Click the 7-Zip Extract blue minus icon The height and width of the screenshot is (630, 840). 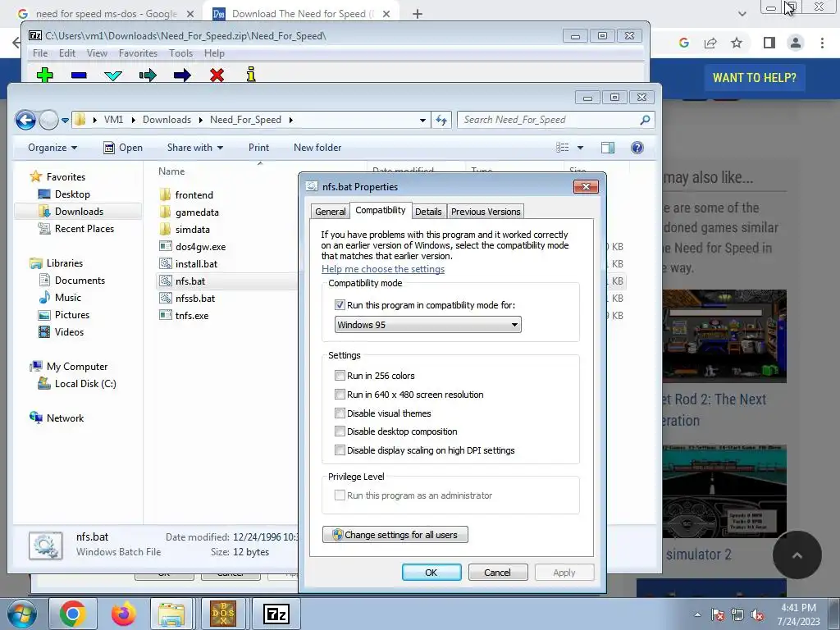(79, 75)
